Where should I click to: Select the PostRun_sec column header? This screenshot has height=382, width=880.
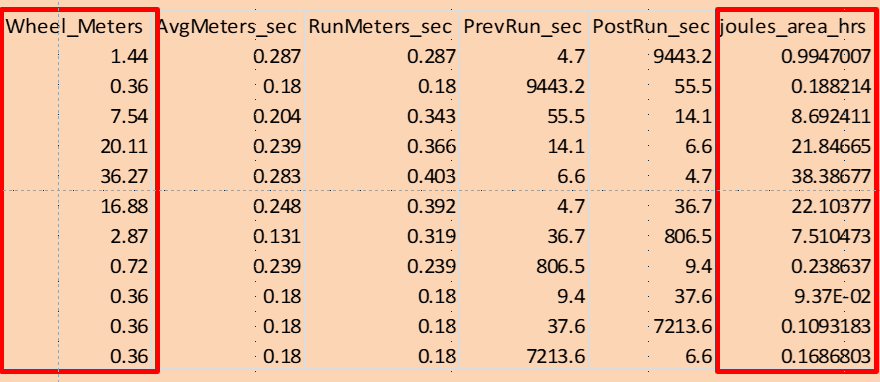click(651, 26)
